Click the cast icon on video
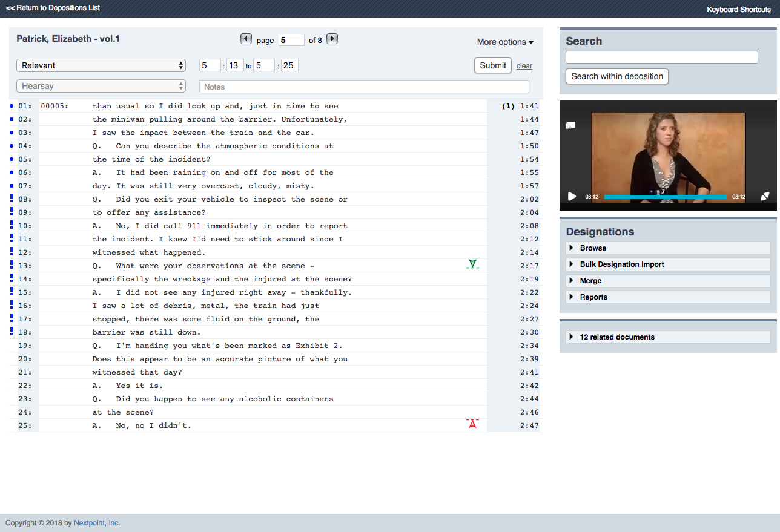Screen dimensions: 780x532 point(570,125)
